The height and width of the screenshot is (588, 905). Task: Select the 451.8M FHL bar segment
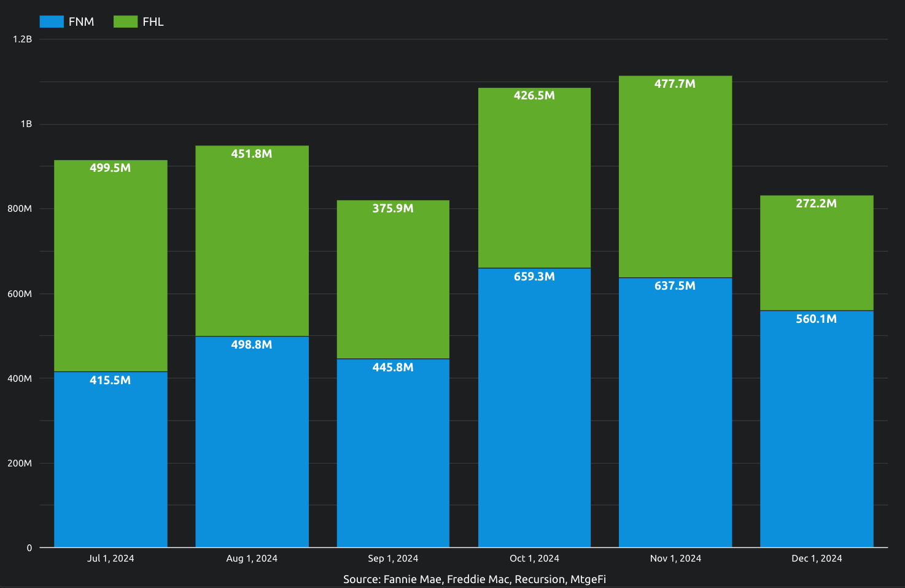[x=252, y=241]
